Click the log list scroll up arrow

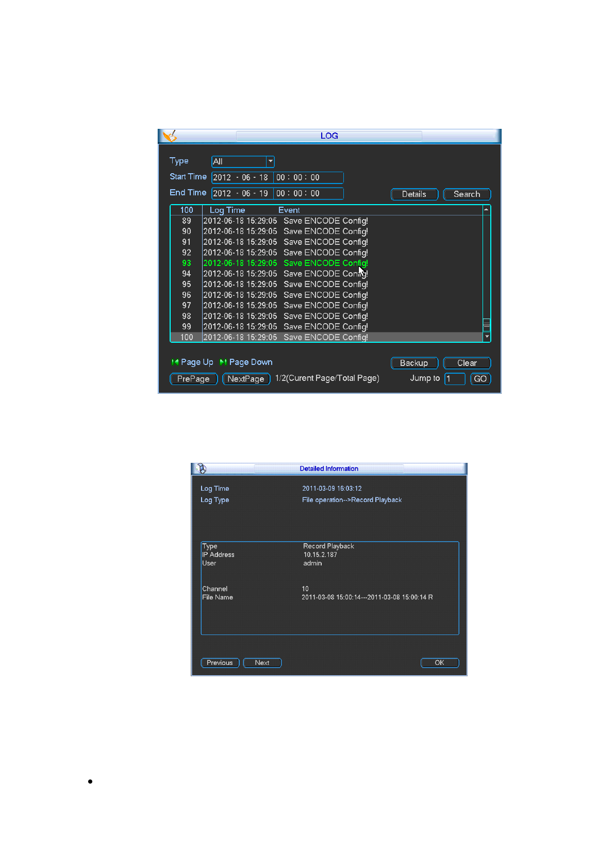(x=486, y=210)
